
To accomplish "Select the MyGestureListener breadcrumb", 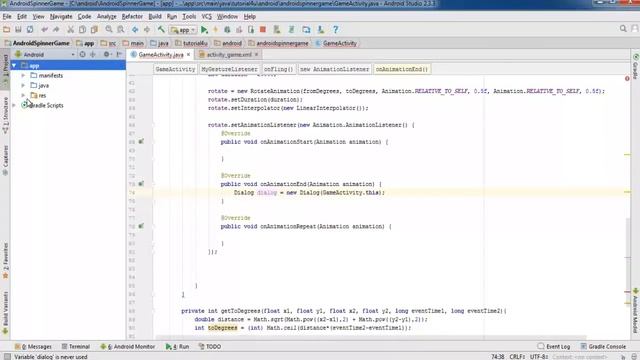I will [229, 69].
